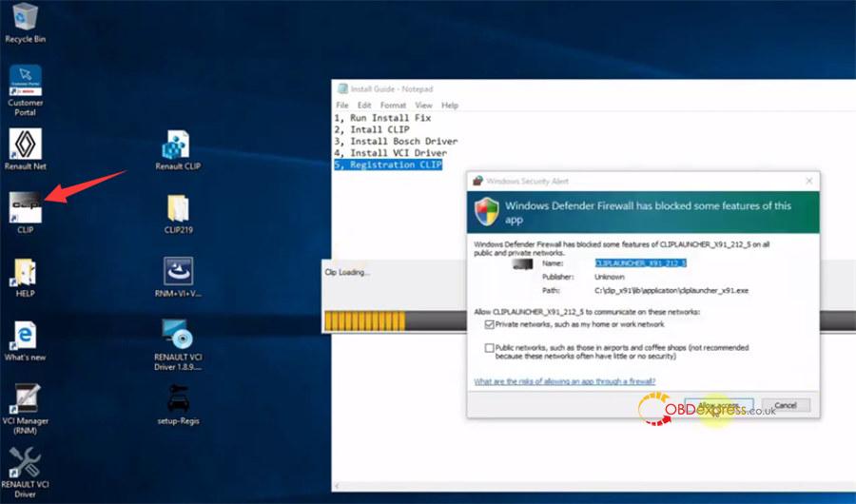Click the Allow access button
This screenshot has width=856, height=504.
coord(718,406)
